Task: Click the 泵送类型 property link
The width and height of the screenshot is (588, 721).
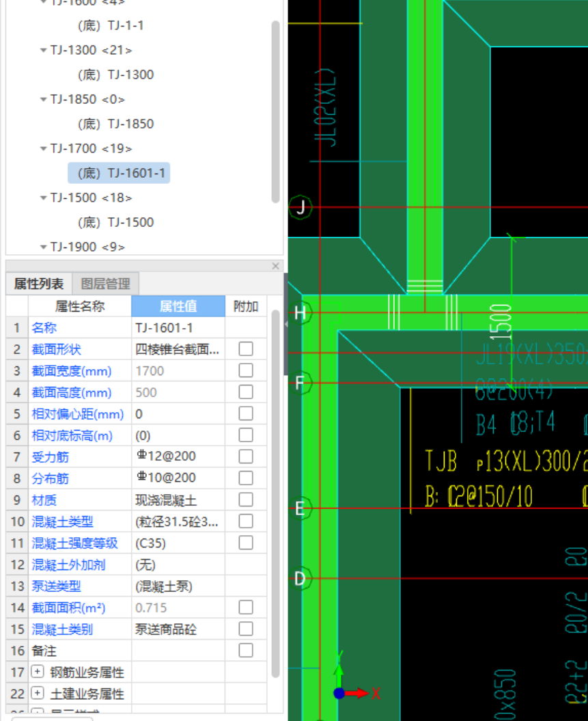Action: [57, 586]
